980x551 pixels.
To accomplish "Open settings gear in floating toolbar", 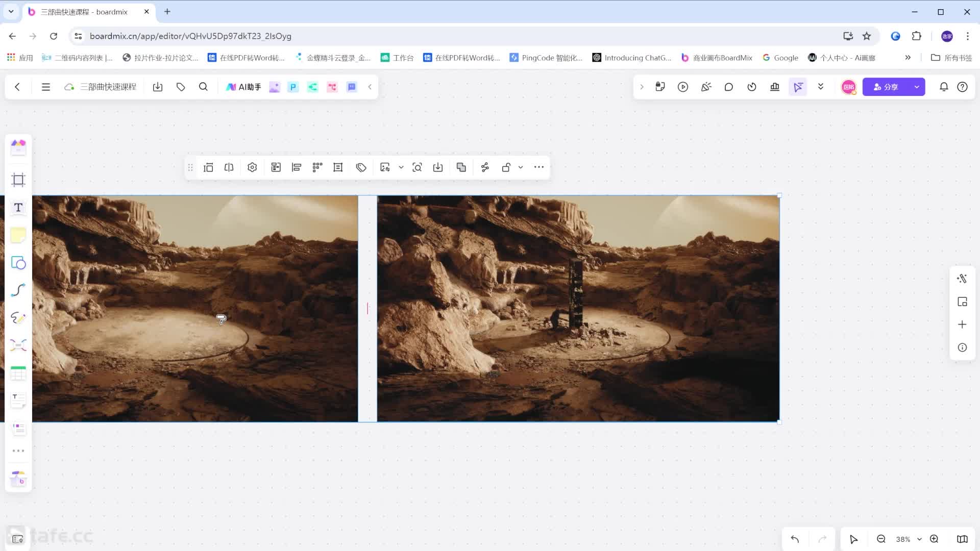I will (252, 167).
